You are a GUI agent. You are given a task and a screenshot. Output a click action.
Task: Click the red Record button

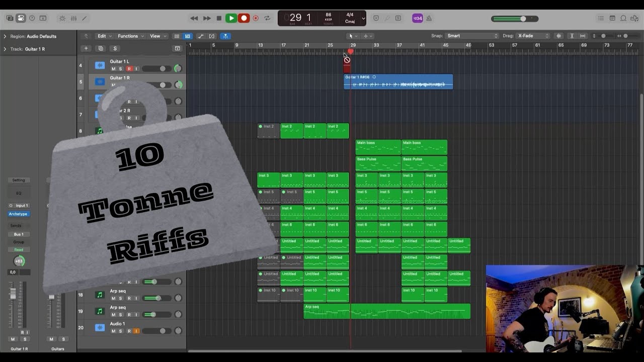point(244,18)
